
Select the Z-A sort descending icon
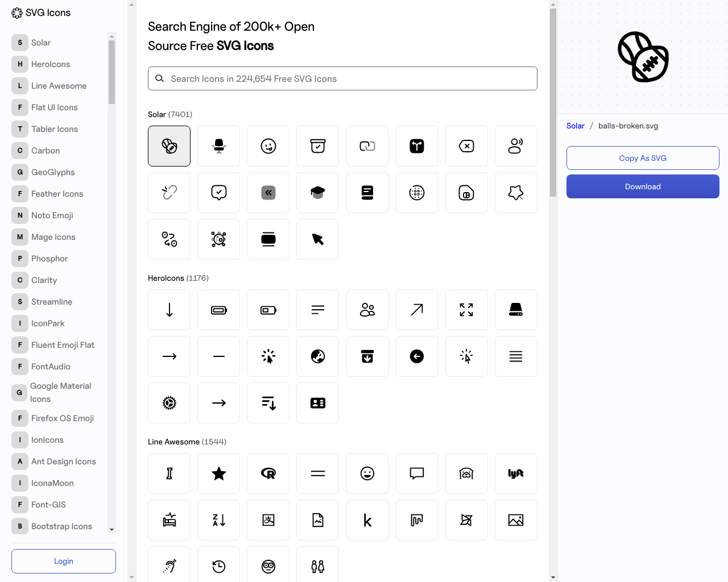(x=218, y=520)
